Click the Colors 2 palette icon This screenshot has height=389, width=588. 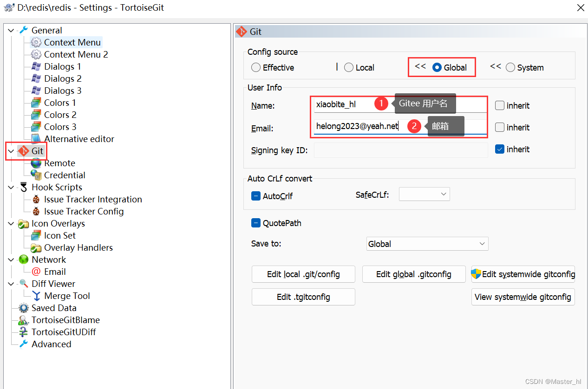click(x=36, y=115)
